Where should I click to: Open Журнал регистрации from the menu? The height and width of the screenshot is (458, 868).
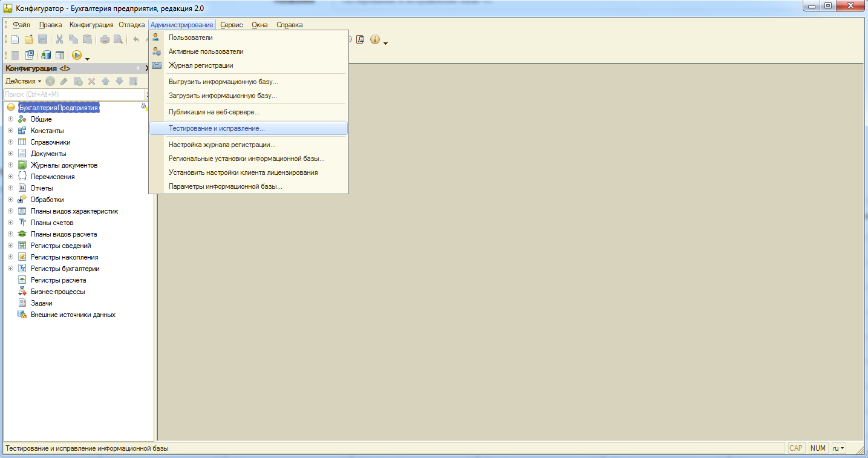[249, 65]
